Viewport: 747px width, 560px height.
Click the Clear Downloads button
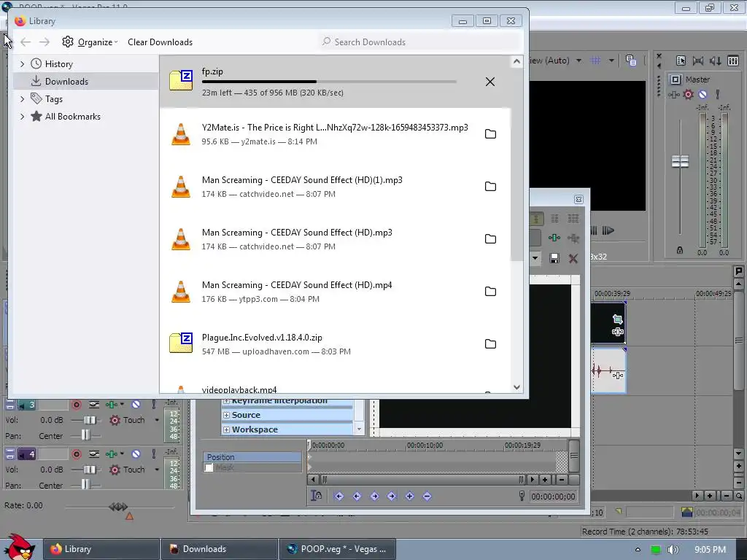[x=160, y=42]
